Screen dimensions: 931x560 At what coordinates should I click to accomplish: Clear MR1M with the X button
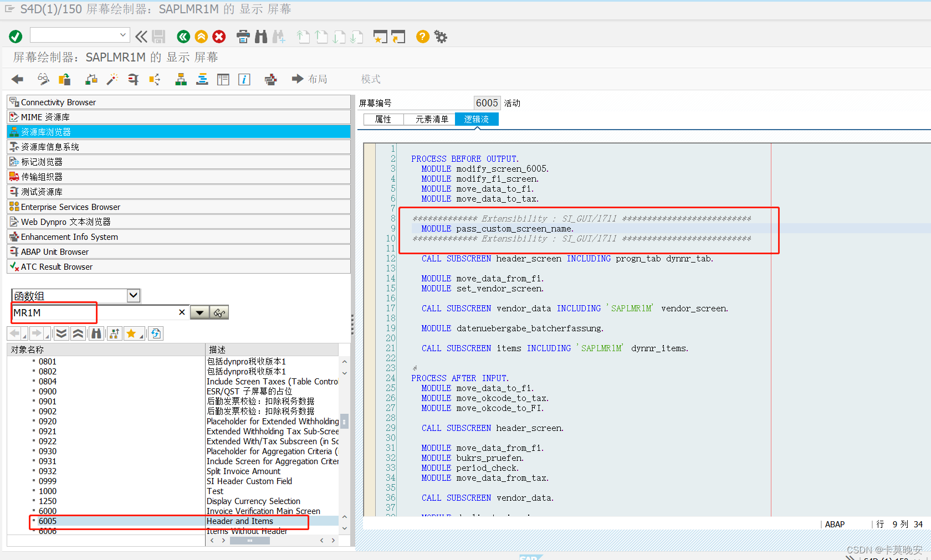coord(182,312)
